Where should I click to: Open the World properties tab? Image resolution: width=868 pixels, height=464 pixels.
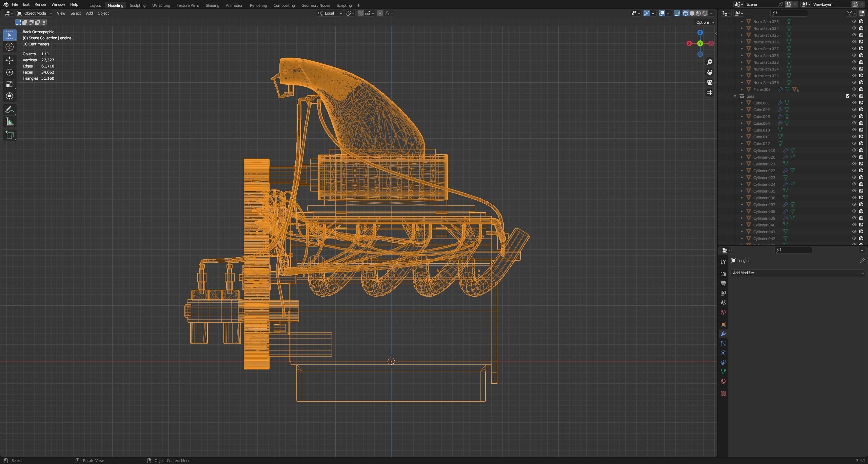[723, 312]
